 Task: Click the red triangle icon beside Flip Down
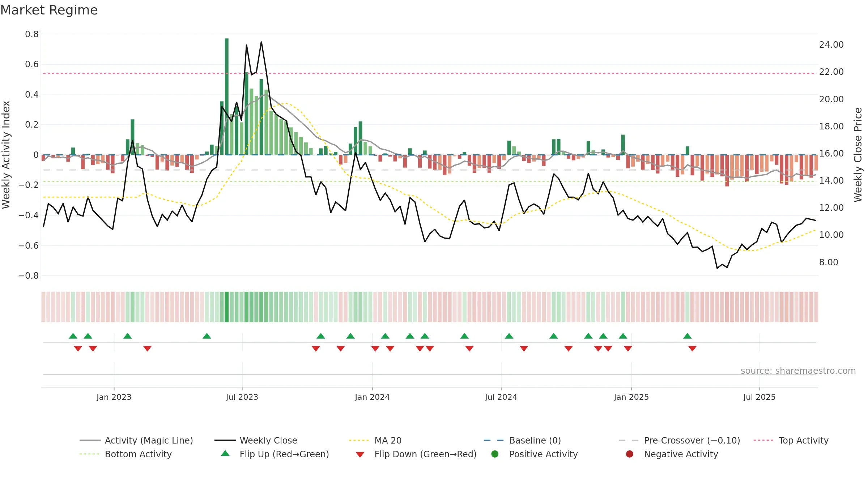pos(360,455)
